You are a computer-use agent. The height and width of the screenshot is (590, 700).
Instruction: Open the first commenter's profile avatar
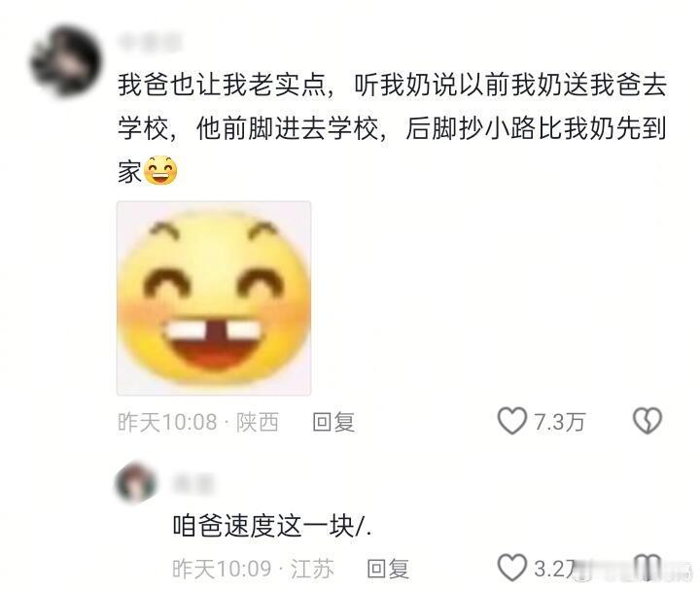pyautogui.click(x=66, y=61)
